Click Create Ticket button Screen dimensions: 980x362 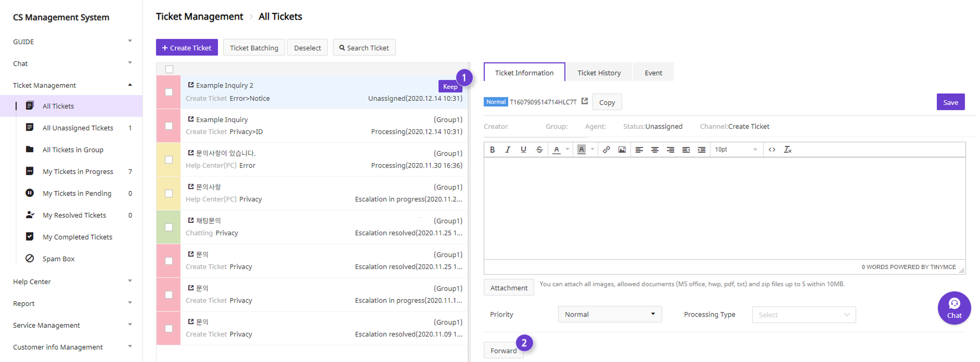point(187,48)
